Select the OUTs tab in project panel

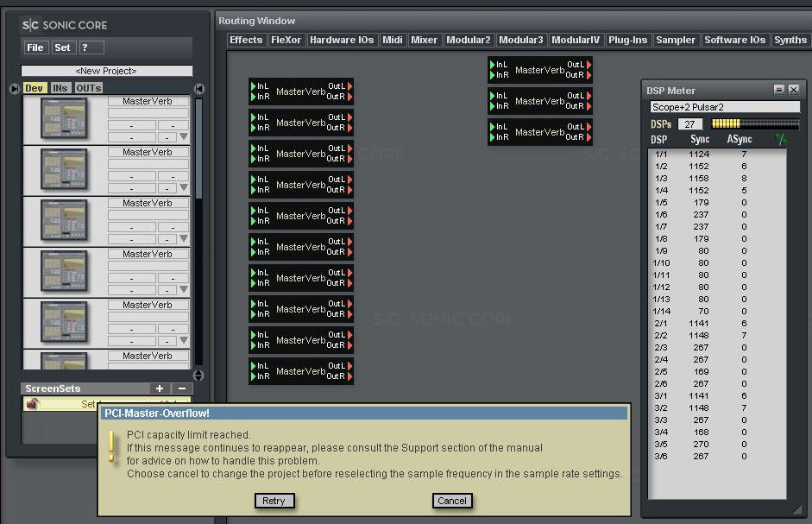click(x=89, y=88)
